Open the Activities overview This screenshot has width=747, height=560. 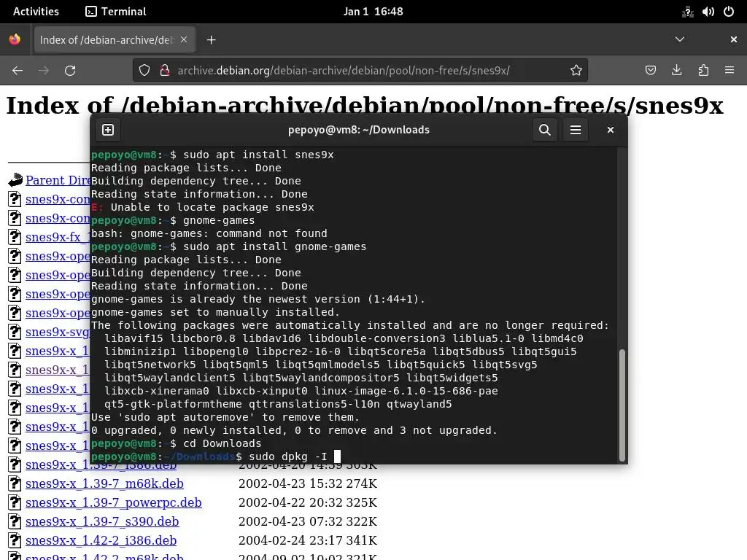tap(36, 12)
